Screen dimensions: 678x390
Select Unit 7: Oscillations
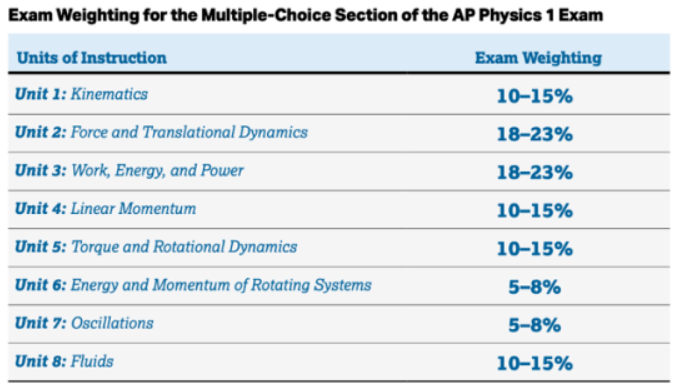point(84,323)
